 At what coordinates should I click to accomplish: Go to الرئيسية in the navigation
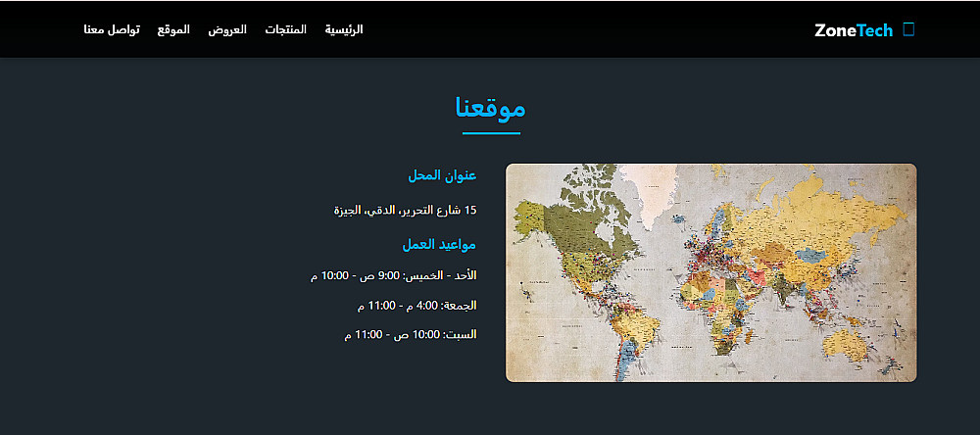point(344,29)
